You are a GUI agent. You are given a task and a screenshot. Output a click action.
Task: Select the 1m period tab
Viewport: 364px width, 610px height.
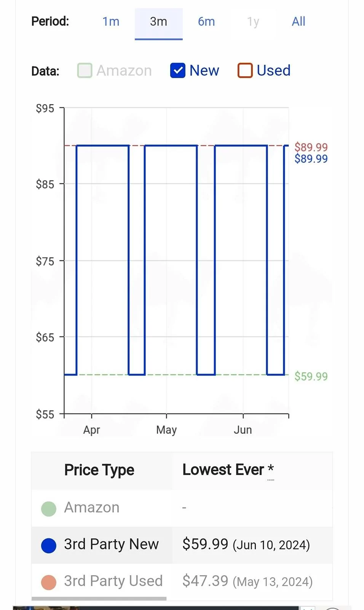(x=111, y=22)
